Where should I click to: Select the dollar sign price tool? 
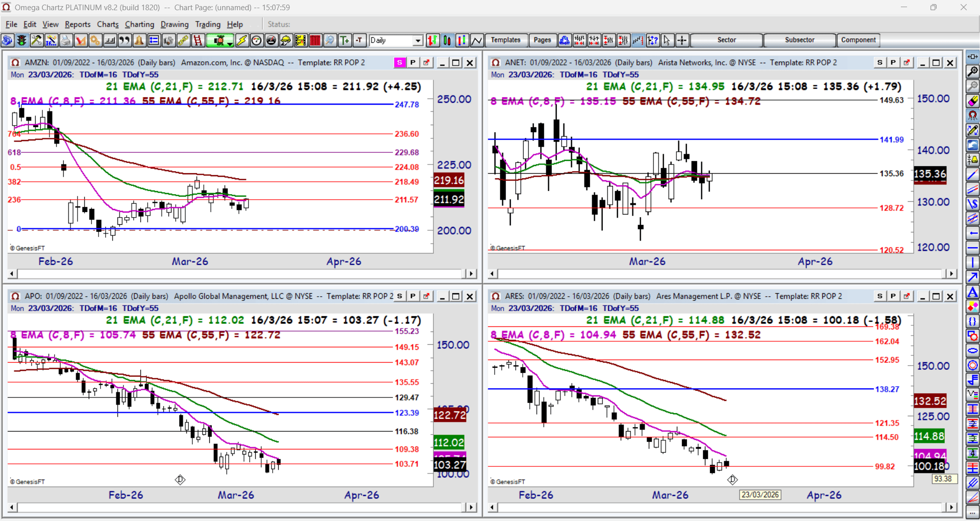coord(973,204)
